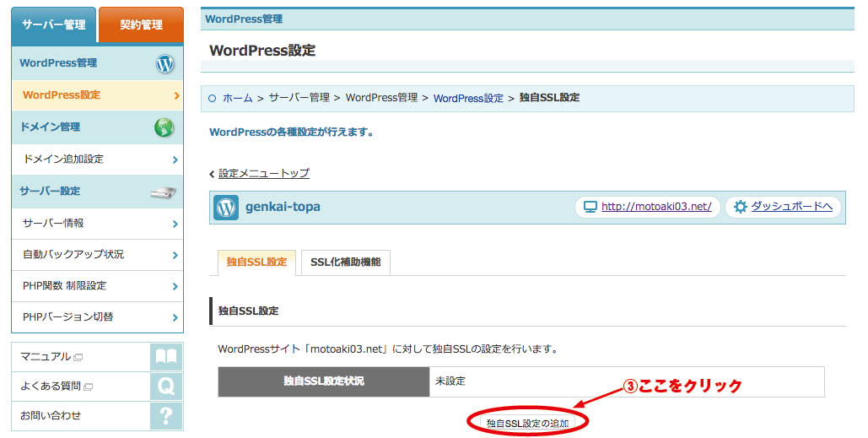Screen dimensions: 868x438
Task: Expand the WordPress設定 sidebar arrow
Action: (175, 95)
